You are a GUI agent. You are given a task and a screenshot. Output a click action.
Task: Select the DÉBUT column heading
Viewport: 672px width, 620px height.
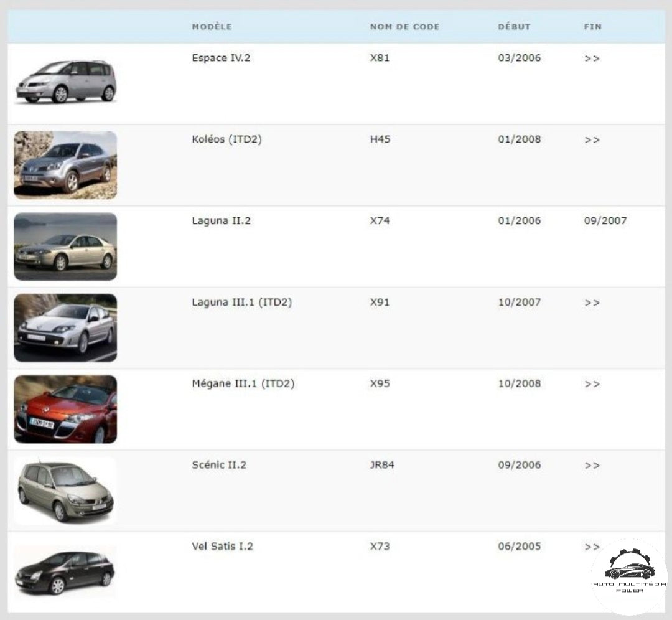[515, 26]
